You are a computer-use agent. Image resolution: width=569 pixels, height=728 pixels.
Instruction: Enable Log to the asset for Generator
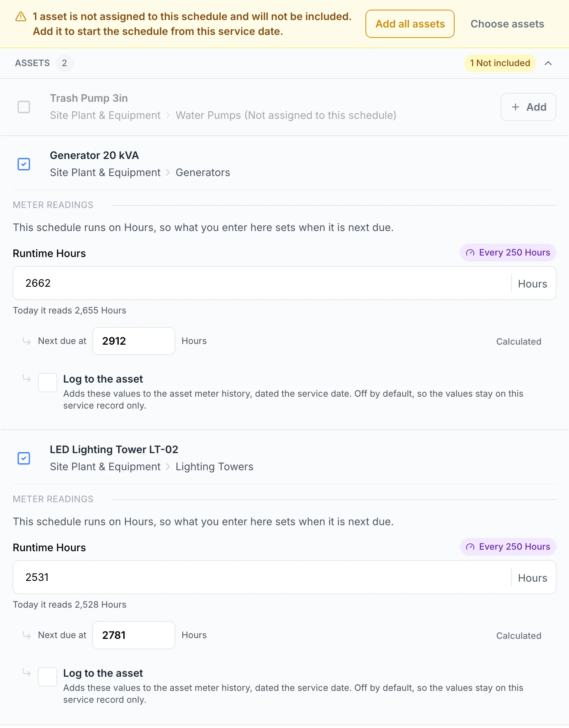point(48,383)
